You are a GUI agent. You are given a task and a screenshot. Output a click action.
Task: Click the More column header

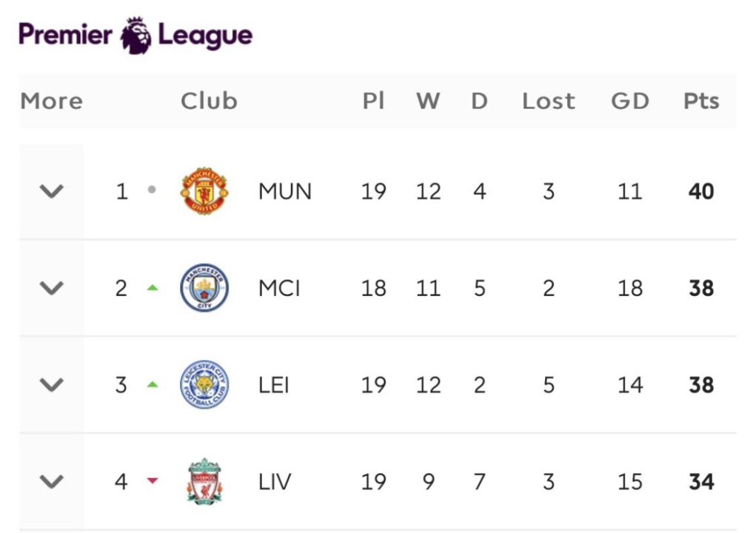51,101
